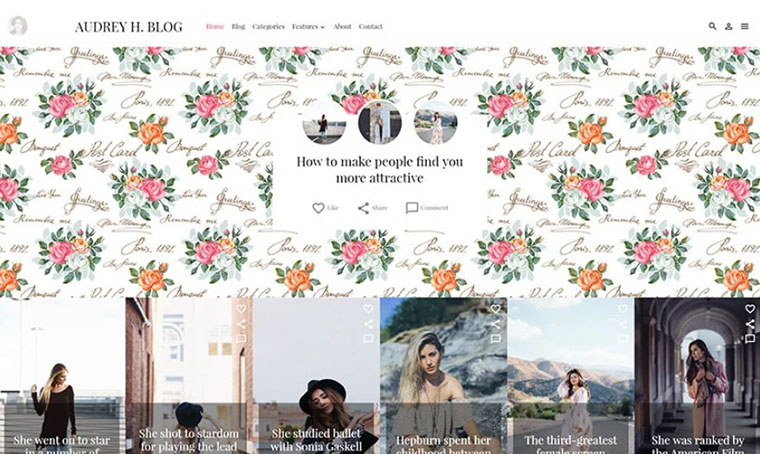Go to the Home nav item

tap(215, 27)
